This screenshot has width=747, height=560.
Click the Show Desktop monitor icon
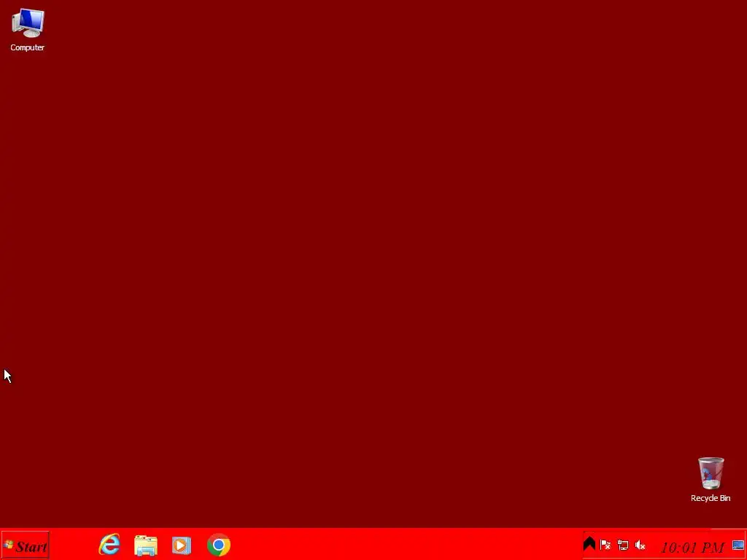[x=738, y=545]
